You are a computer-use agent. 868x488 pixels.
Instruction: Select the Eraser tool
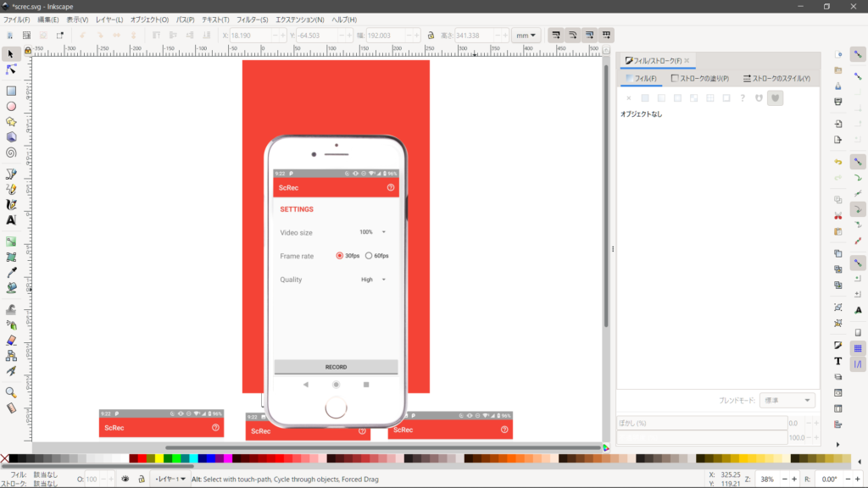(10, 341)
